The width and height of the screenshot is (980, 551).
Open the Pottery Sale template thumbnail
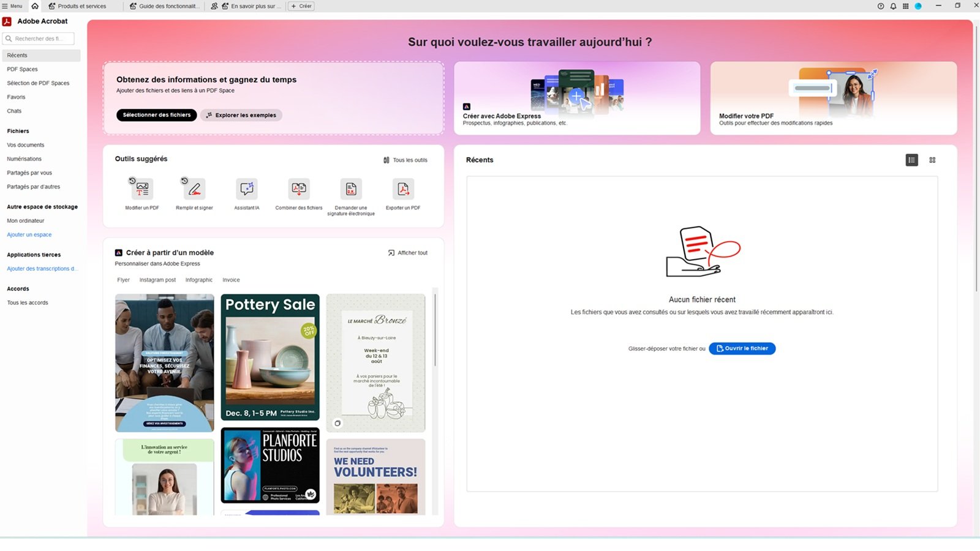pos(270,357)
